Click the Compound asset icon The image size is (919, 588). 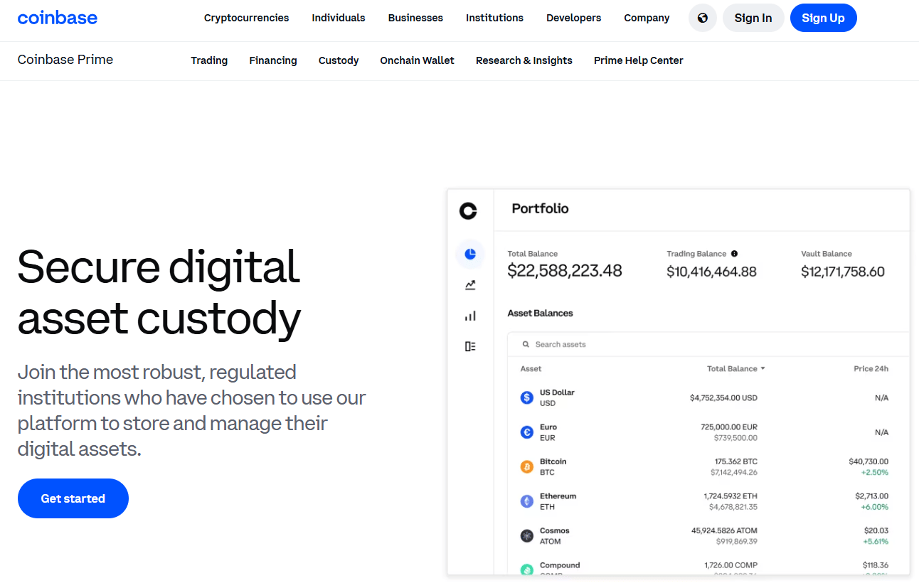[x=527, y=570]
